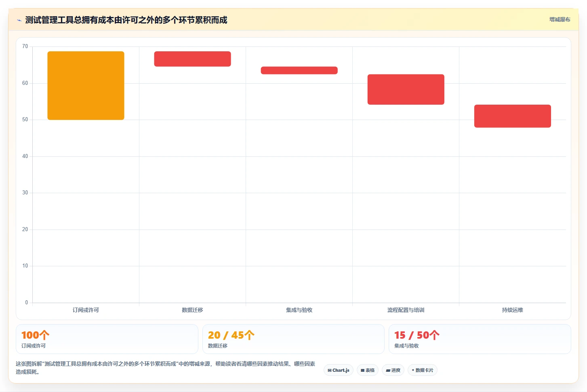Click the Chart.js tag chip
Image resolution: width=587 pixels, height=392 pixels.
[x=339, y=370]
